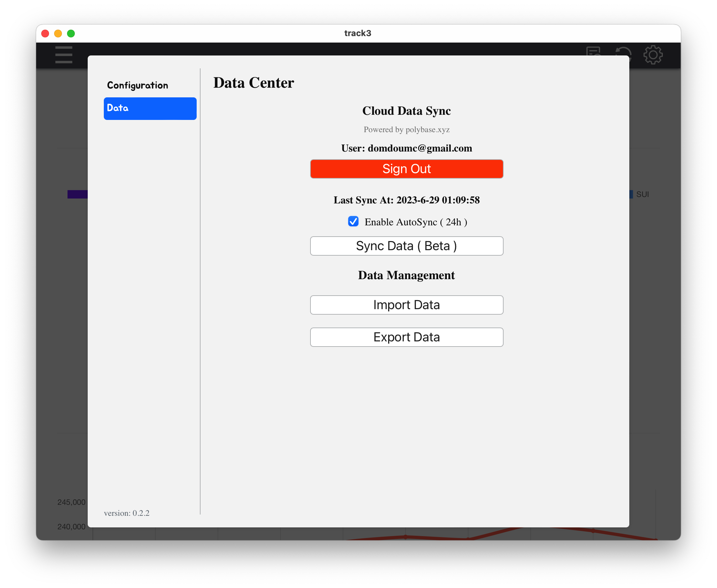Start a sync with Sync Data ( Beta )
Viewport: 717px width, 588px height.
[407, 246]
